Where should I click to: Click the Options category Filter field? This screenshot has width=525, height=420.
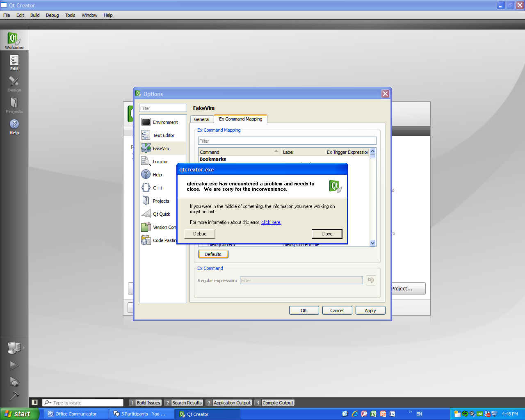[x=163, y=108]
